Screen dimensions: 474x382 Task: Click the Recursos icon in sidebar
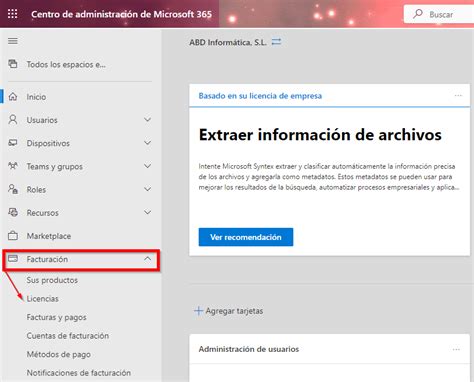(x=13, y=212)
